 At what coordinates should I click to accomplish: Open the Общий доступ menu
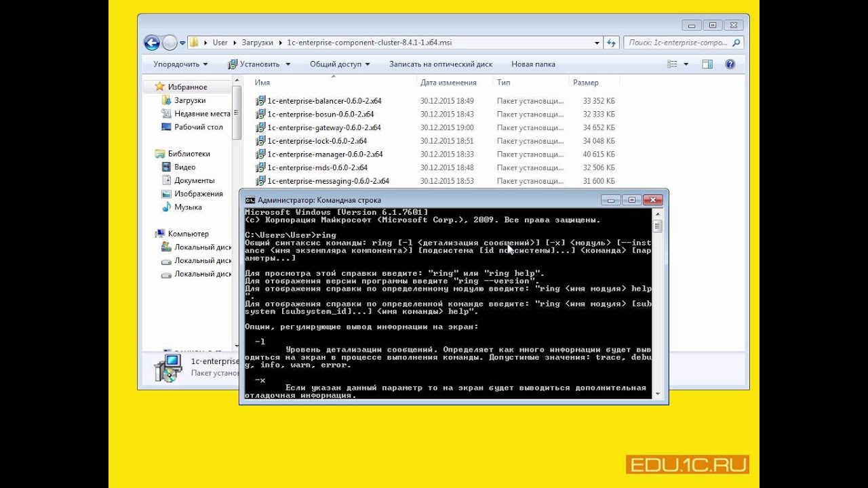coord(340,64)
